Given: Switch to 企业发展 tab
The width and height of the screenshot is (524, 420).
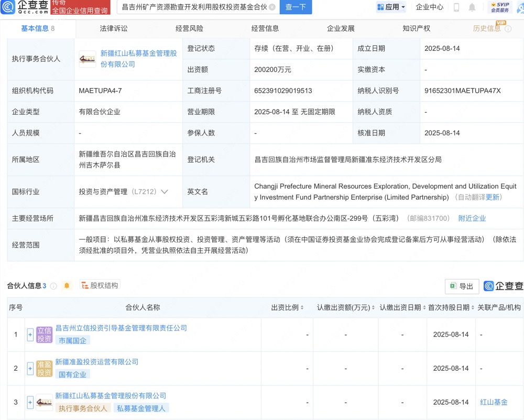Looking at the screenshot, I should coord(341,29).
